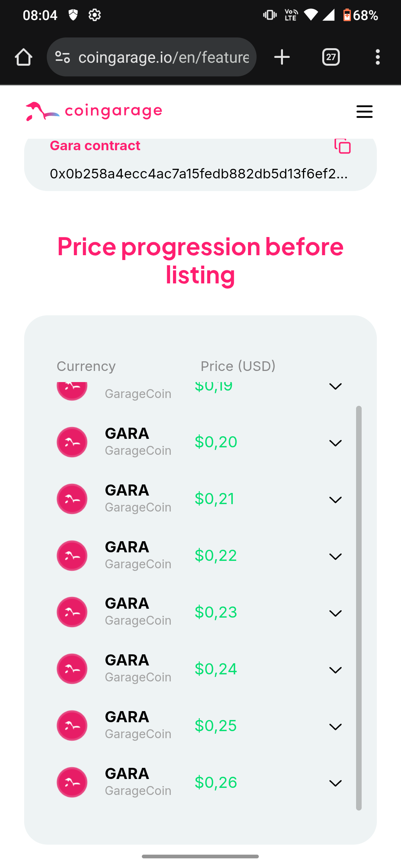Expand the $0,22 GARA price row
Viewport: 401px width, 868px height.
[x=335, y=556]
